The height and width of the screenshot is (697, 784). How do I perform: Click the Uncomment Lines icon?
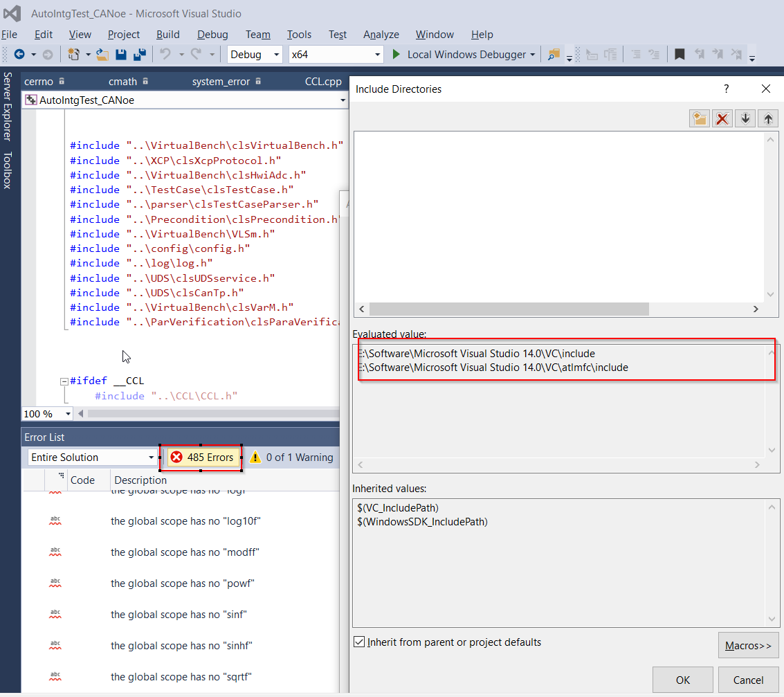654,55
